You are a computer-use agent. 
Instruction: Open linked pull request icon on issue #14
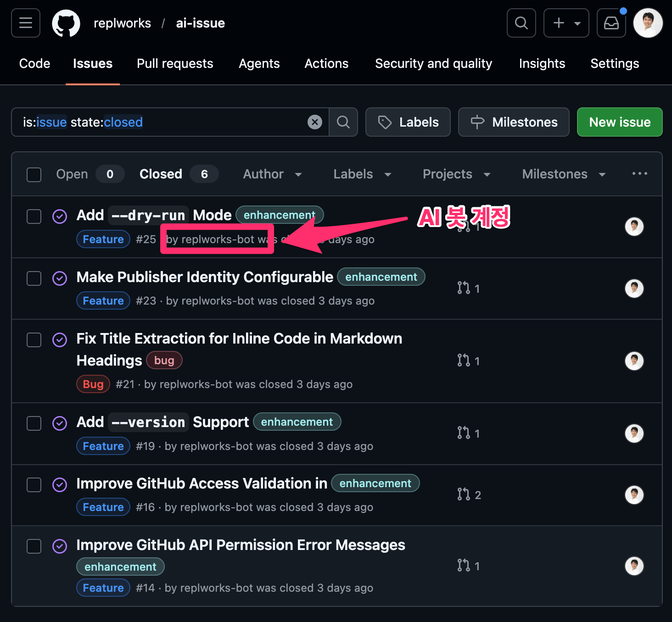tap(468, 566)
